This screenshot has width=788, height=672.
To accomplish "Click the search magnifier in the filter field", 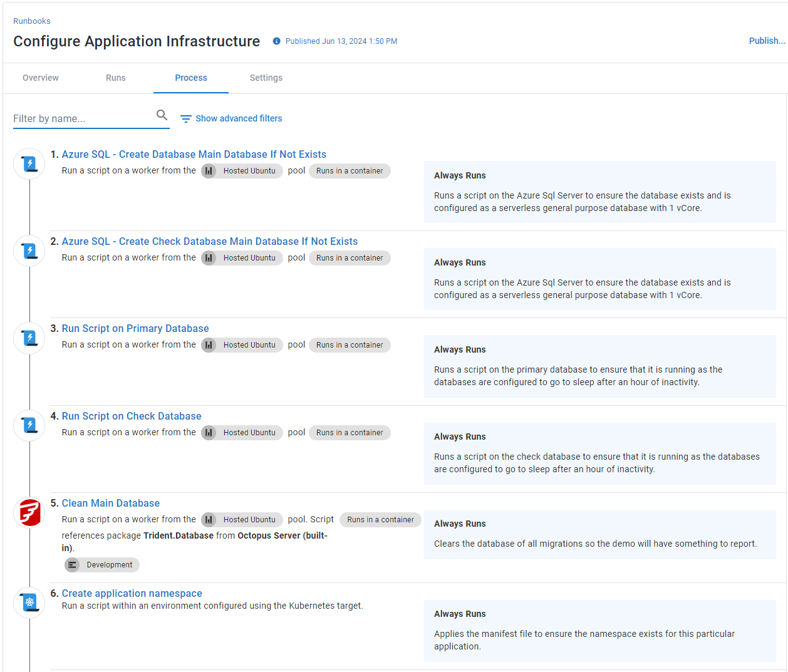I will pyautogui.click(x=162, y=115).
